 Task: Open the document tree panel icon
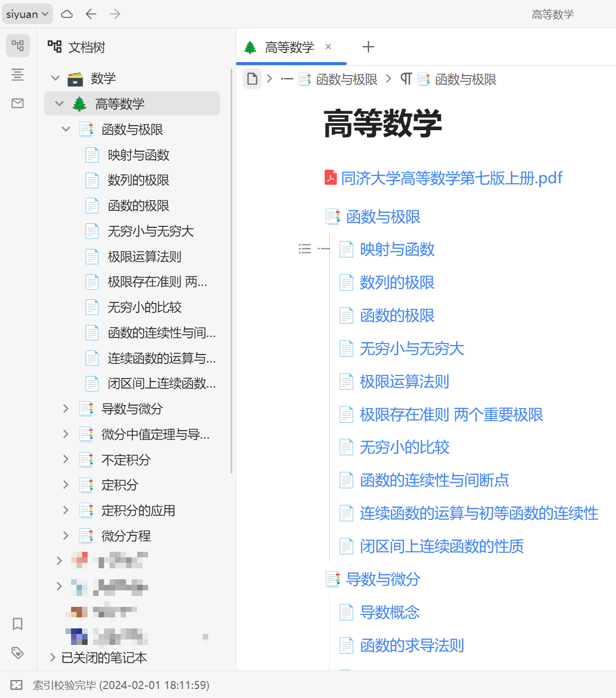(18, 45)
